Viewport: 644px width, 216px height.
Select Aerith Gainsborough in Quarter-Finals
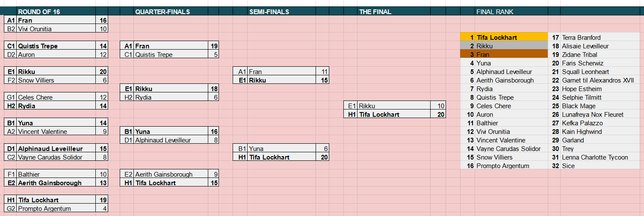point(171,174)
